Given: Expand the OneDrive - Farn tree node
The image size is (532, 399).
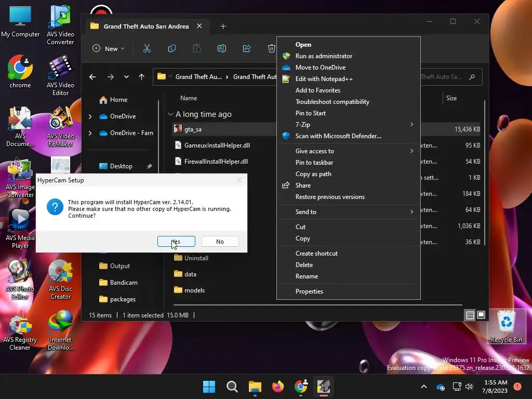Looking at the screenshot, I should 90,133.
